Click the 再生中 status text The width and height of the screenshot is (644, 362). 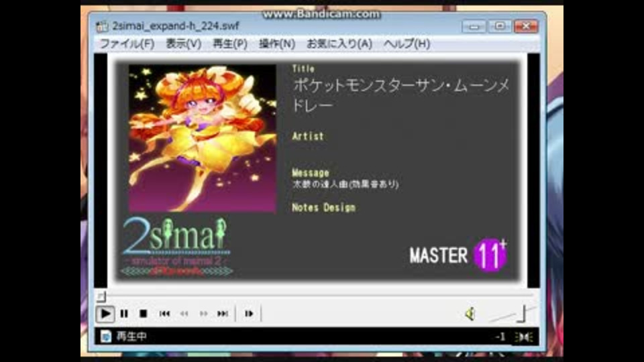coord(131,337)
